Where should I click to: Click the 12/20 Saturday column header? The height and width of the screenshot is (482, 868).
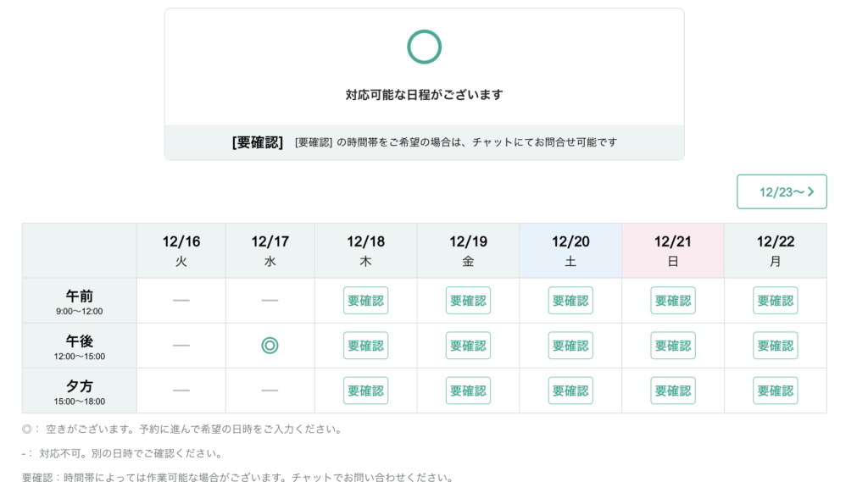click(x=570, y=251)
